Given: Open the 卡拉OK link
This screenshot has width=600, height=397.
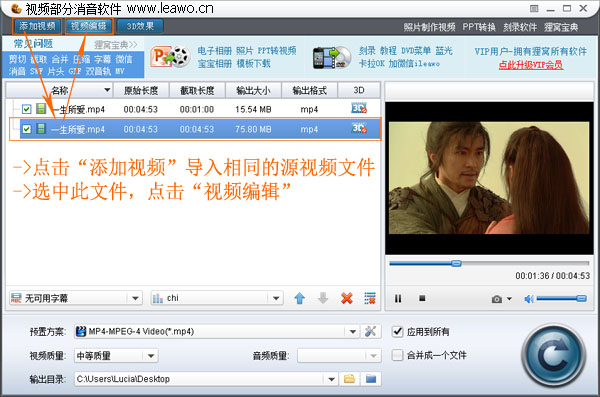Looking at the screenshot, I should click(x=372, y=64).
